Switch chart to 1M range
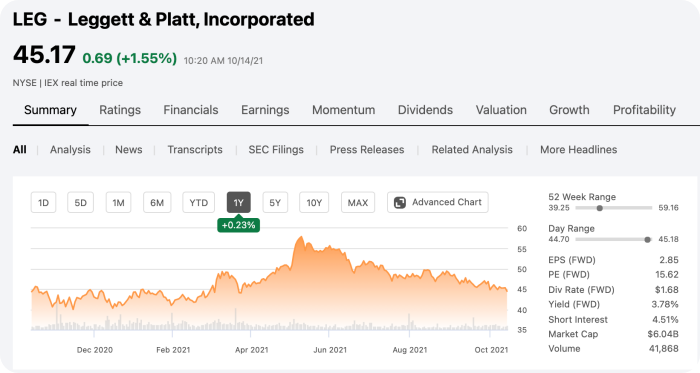Viewport: 700px width, 373px height. click(x=118, y=203)
